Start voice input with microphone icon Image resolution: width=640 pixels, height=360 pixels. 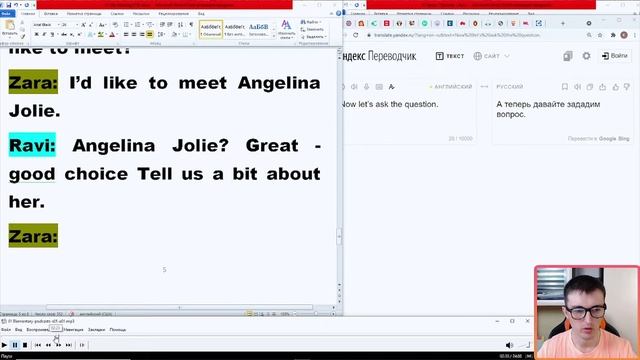click(x=367, y=87)
